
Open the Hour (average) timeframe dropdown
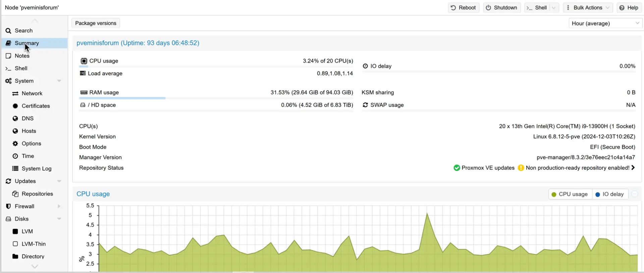coord(637,23)
